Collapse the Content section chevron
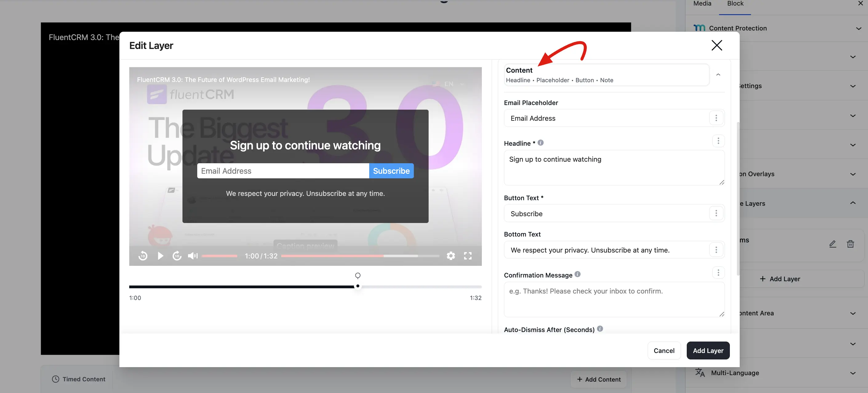This screenshot has width=868, height=393. tap(718, 75)
